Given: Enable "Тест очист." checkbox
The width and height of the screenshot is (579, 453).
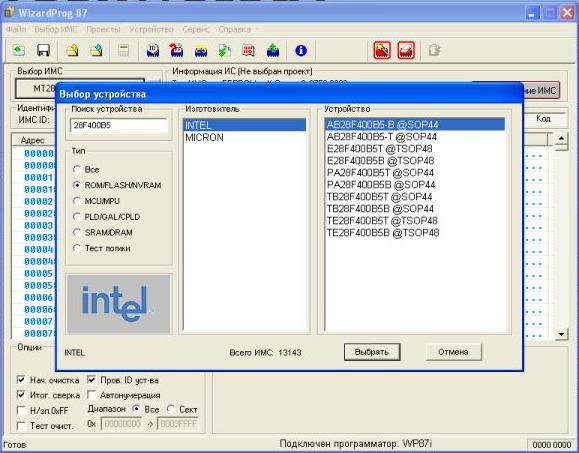Looking at the screenshot, I should coord(21,426).
